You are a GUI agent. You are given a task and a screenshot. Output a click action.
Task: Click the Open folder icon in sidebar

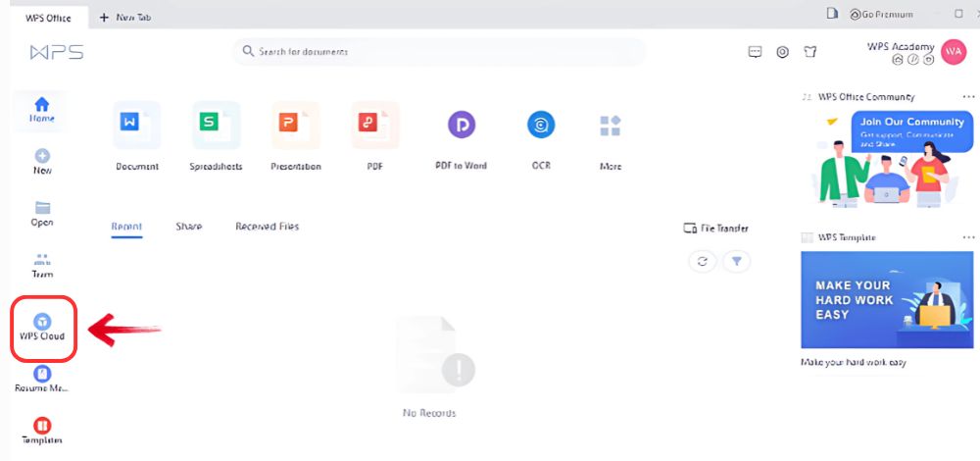point(42,208)
